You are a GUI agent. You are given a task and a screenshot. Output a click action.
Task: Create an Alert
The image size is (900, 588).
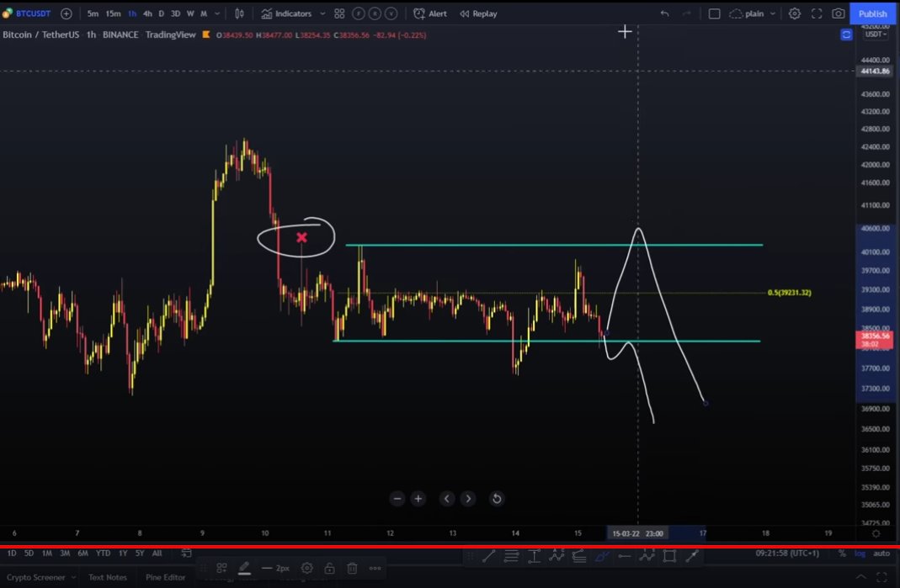[x=430, y=13]
